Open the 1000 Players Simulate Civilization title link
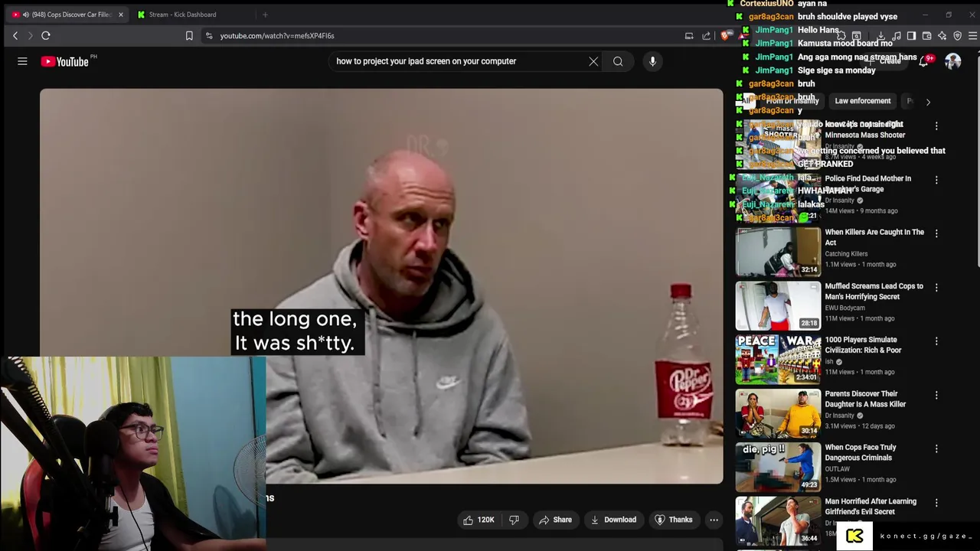The height and width of the screenshot is (551, 980). point(863,345)
